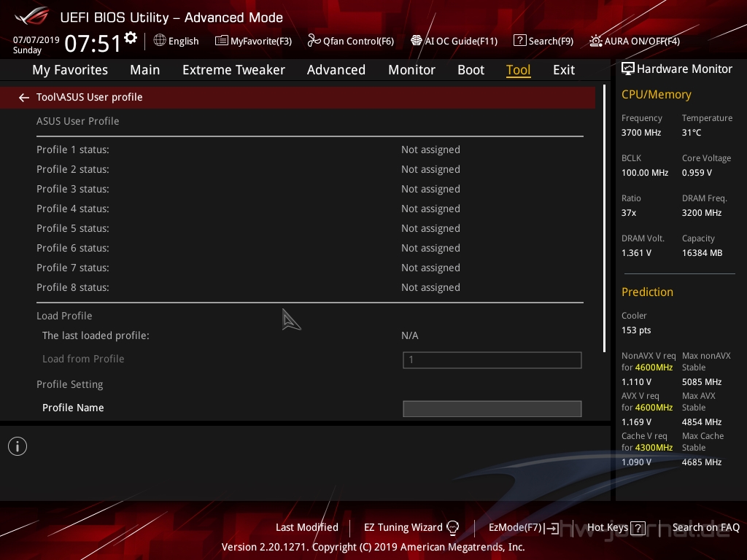The height and width of the screenshot is (560, 747).
Task: Click the ROG logo
Action: click(x=32, y=16)
